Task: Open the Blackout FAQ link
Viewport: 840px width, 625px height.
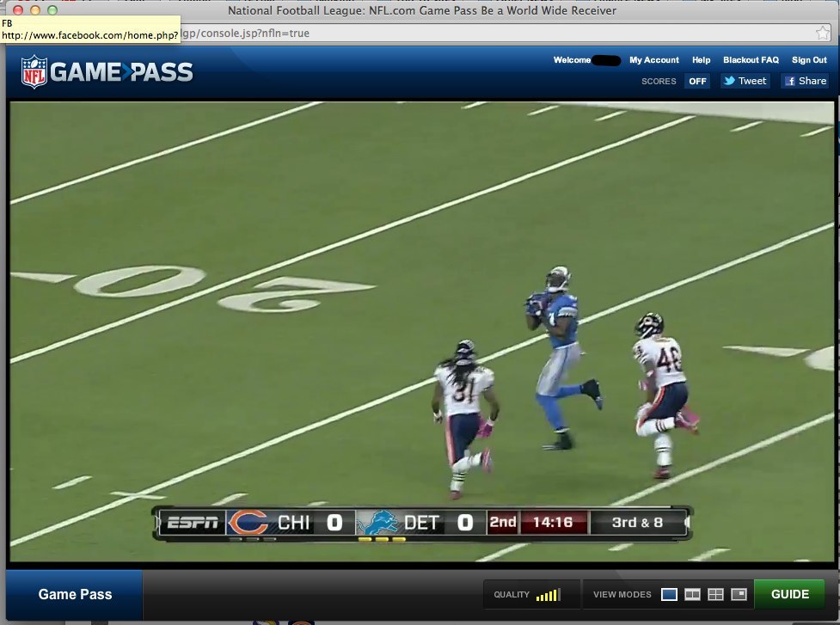Action: (x=751, y=60)
